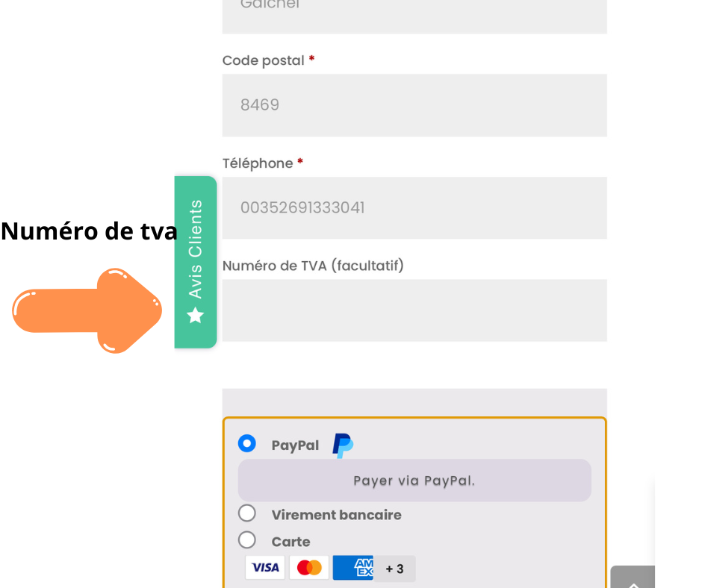Click the Payer via PayPal box

(414, 481)
